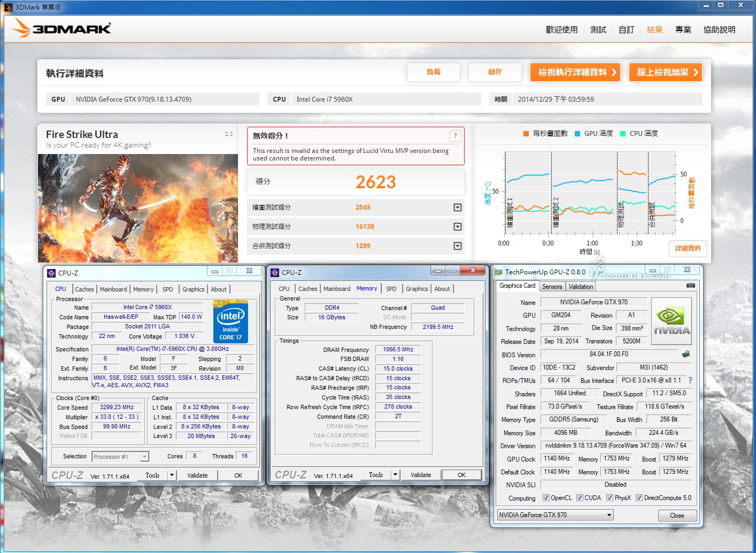This screenshot has width=756, height=553.
Task: Click the total score value 2623
Action: coord(376,182)
